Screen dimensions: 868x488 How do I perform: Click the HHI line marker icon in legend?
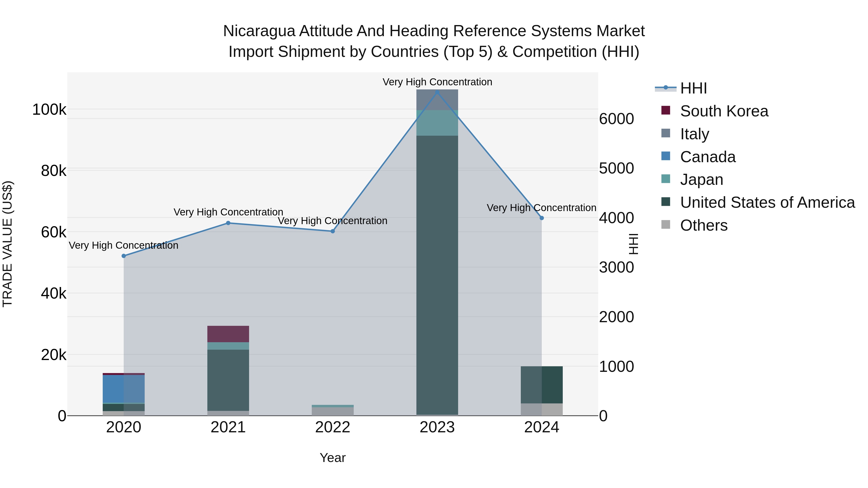coord(665,87)
